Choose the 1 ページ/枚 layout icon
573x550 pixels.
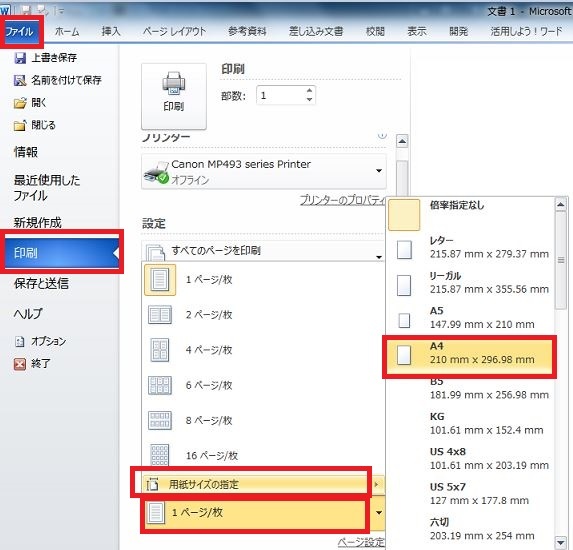pos(160,280)
